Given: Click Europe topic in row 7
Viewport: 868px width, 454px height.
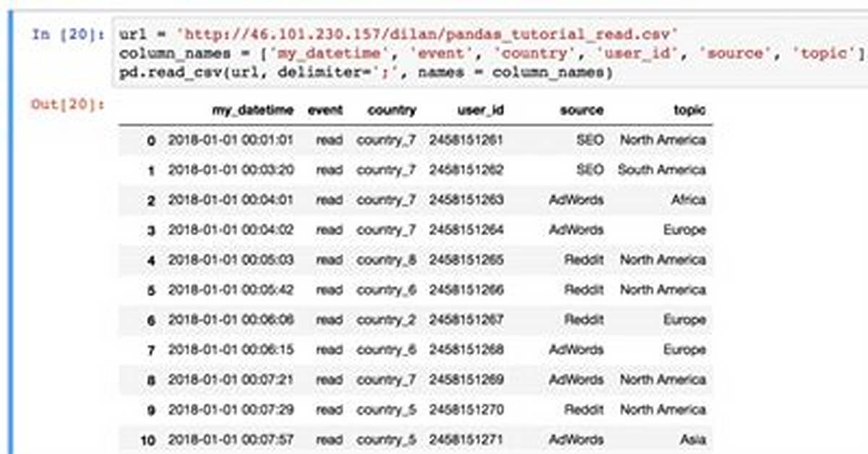Looking at the screenshot, I should click(684, 350).
